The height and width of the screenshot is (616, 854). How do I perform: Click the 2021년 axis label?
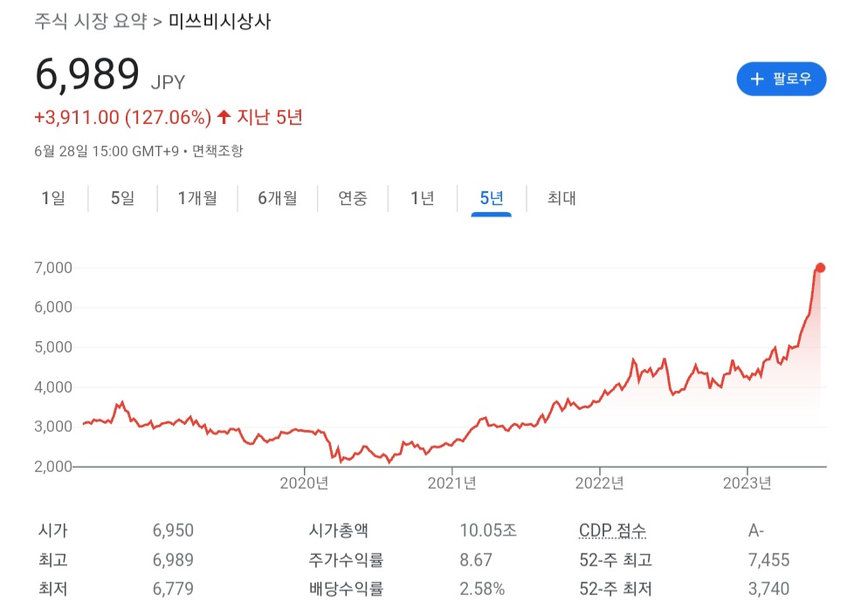[451, 483]
